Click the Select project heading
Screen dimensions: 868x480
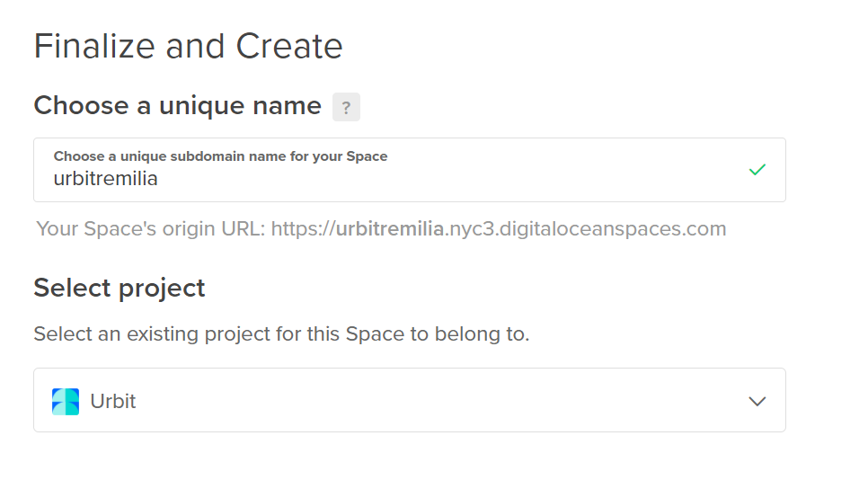(119, 289)
